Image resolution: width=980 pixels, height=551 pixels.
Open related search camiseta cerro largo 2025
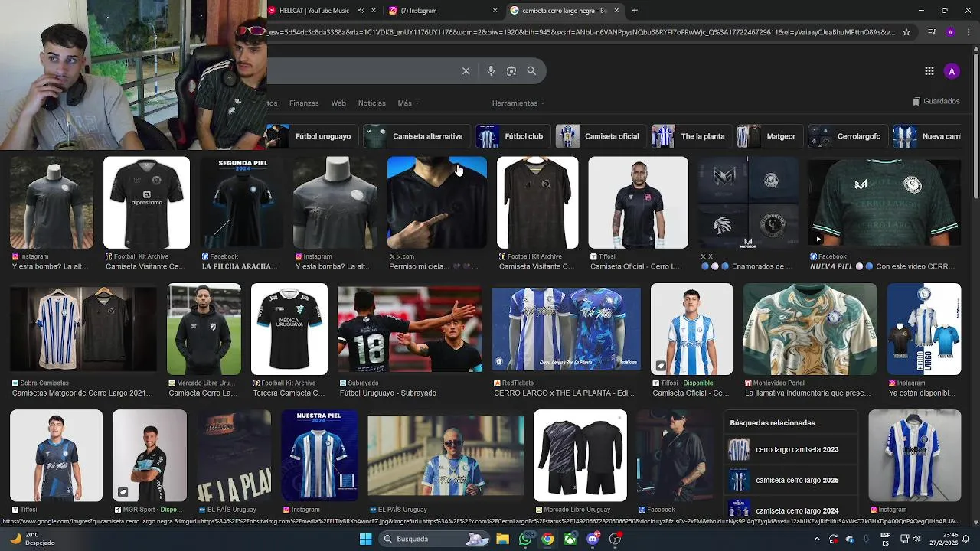click(791, 481)
